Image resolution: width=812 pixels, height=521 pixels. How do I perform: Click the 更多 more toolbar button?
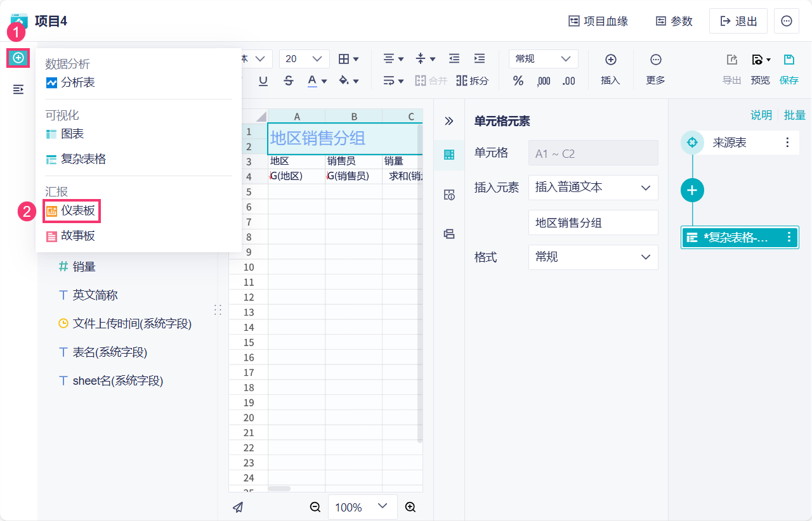656,69
